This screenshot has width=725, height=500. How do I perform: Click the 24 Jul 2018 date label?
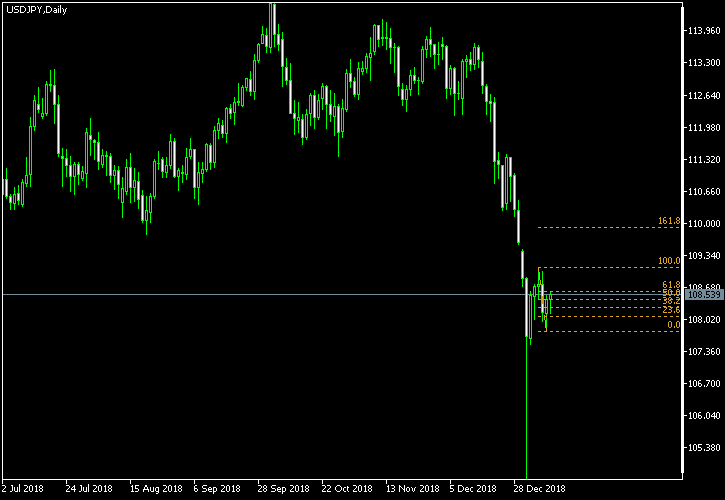(89, 489)
